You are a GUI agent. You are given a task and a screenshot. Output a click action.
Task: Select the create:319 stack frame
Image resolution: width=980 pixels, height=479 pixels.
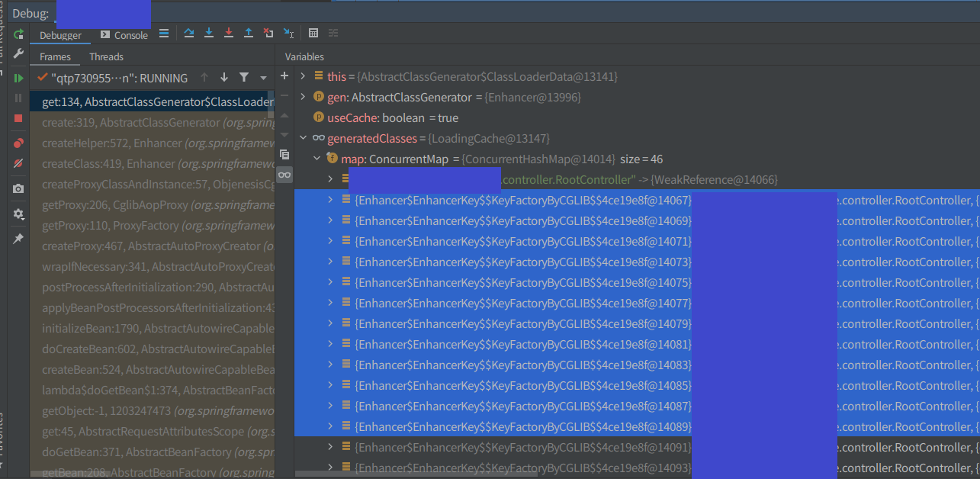pyautogui.click(x=152, y=123)
